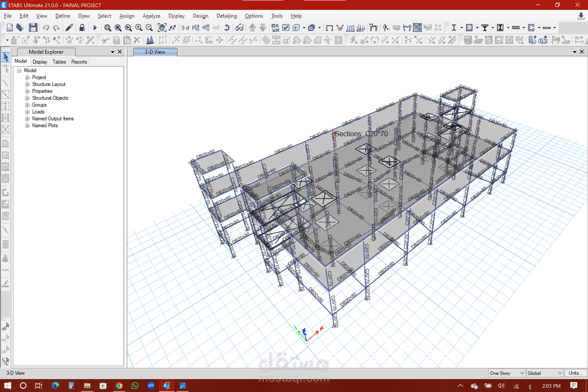Click the Previous Selection 'PS' icon
The width and height of the screenshot is (588, 392).
tap(6, 338)
